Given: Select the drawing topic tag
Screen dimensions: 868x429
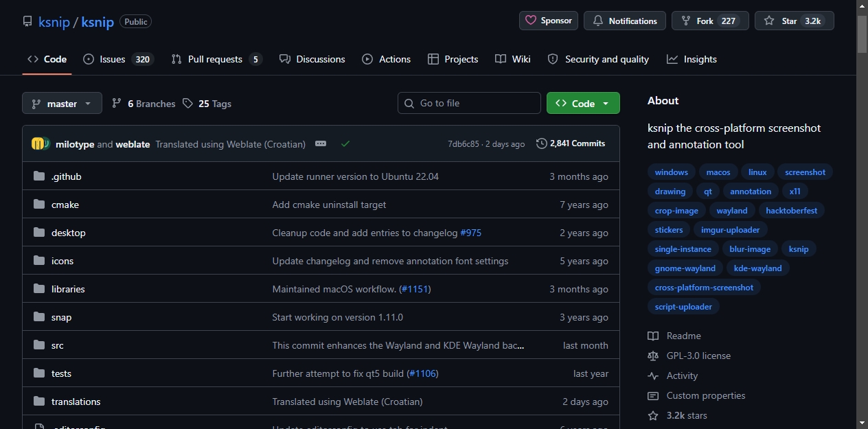Looking at the screenshot, I should [x=670, y=192].
